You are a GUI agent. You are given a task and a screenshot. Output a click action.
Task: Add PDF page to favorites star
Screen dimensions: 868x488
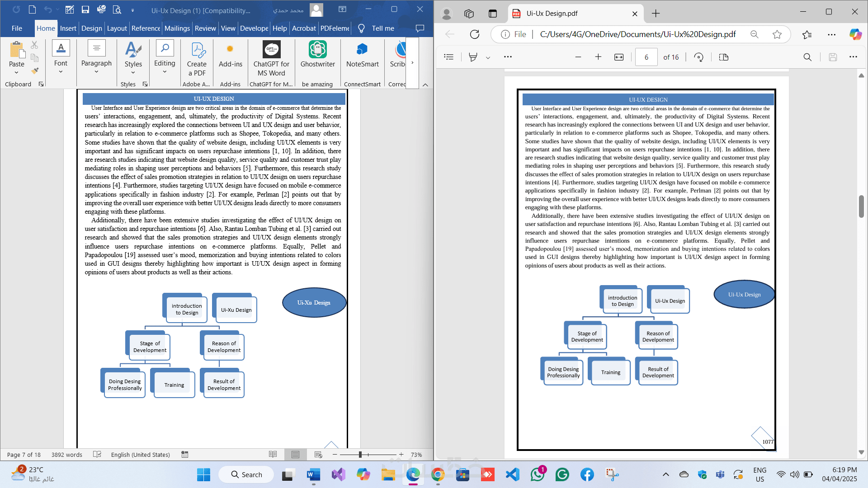(x=777, y=34)
